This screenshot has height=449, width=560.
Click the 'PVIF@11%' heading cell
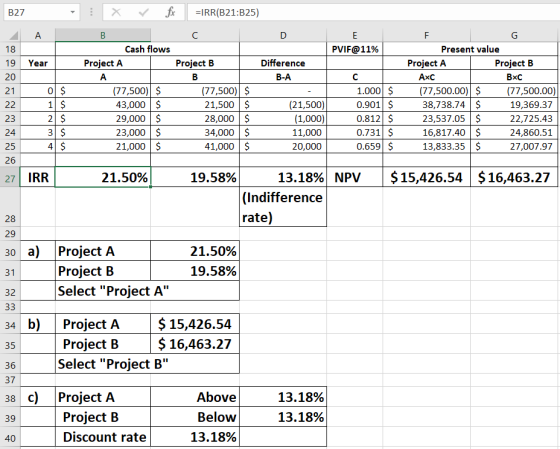pyautogui.click(x=354, y=49)
